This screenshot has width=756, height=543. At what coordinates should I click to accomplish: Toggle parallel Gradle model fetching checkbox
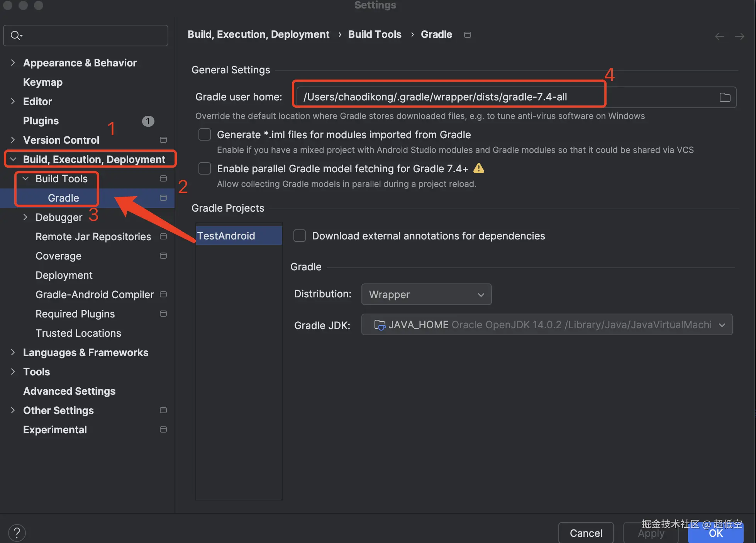click(x=205, y=168)
